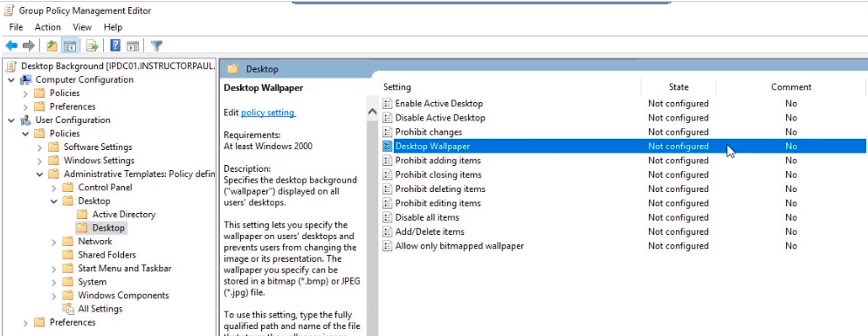Click the User Configuration node icon
This screenshot has height=336, width=868.
25,120
